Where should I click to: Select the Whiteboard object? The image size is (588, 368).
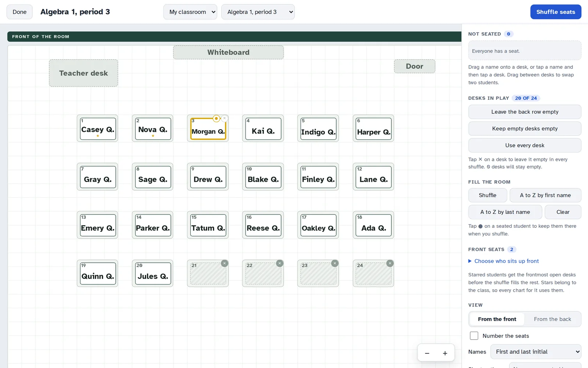228,52
